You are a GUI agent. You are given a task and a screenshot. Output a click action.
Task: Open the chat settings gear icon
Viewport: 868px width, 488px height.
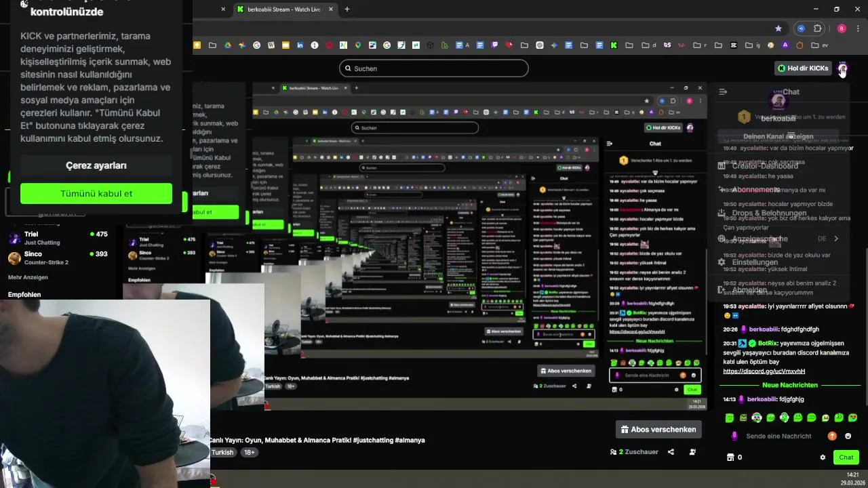pyautogui.click(x=823, y=457)
